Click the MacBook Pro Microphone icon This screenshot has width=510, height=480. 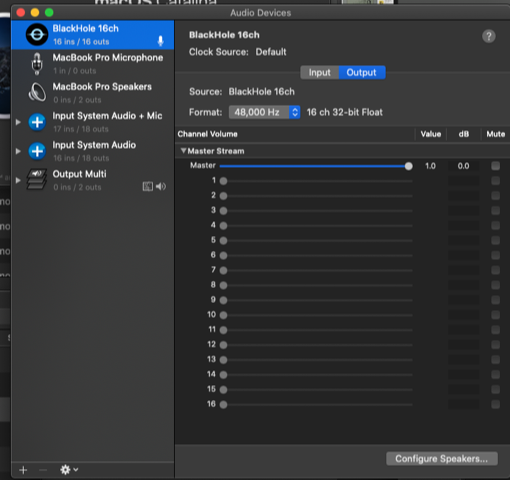[x=37, y=63]
